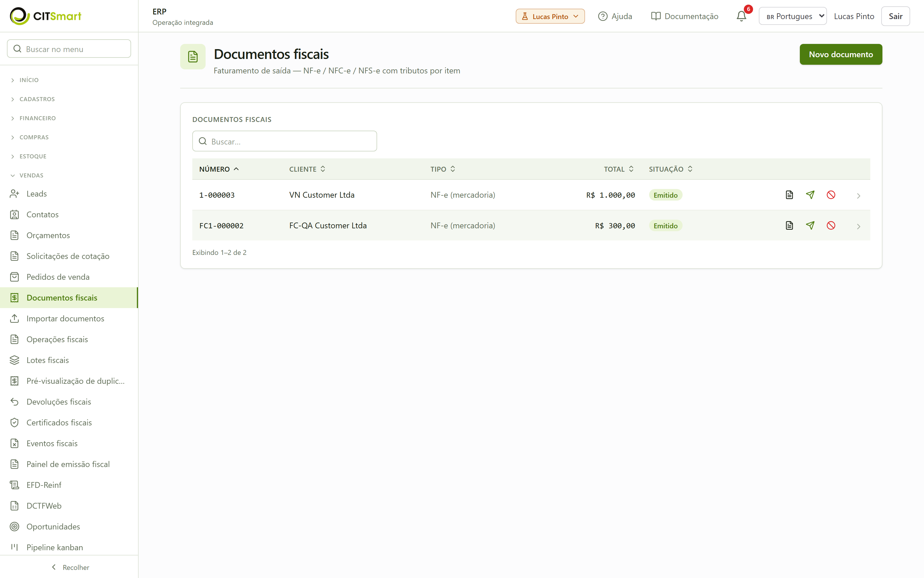Click the Sair button
This screenshot has width=924, height=578.
pos(895,16)
